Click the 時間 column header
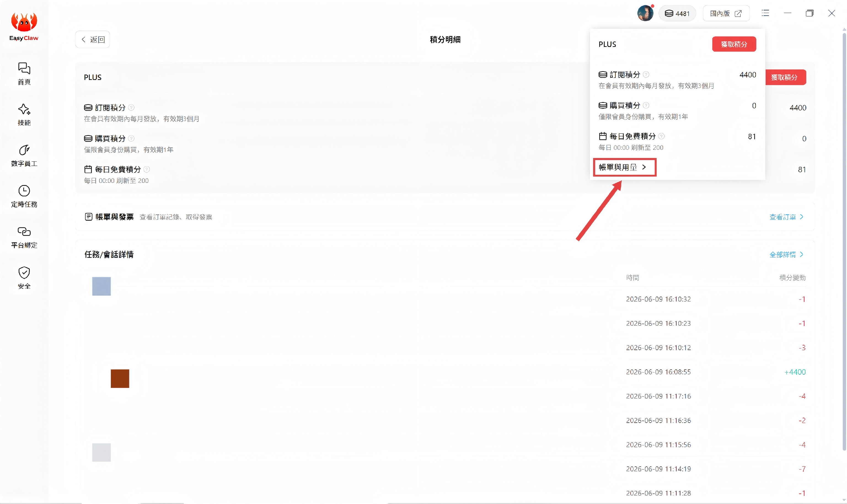The image size is (847, 504). [x=633, y=277]
